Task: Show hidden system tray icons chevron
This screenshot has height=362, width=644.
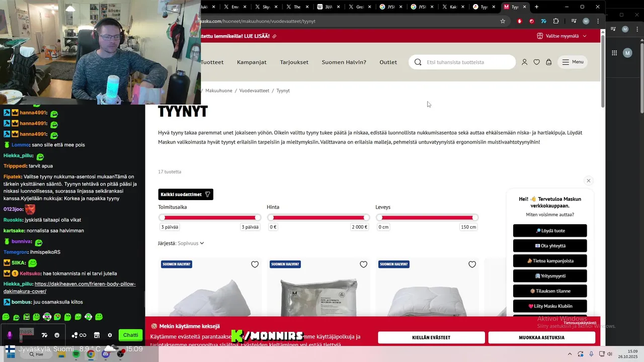Action: coord(570,354)
